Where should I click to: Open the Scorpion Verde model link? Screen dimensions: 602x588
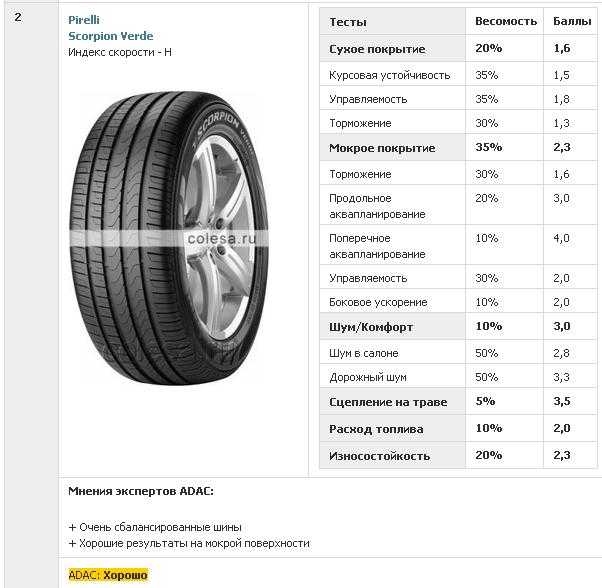(111, 36)
